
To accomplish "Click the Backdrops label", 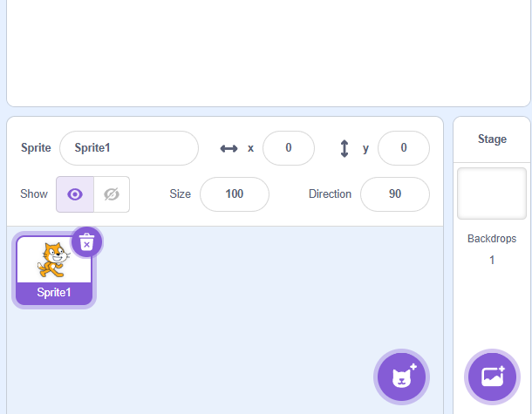I will tap(492, 239).
